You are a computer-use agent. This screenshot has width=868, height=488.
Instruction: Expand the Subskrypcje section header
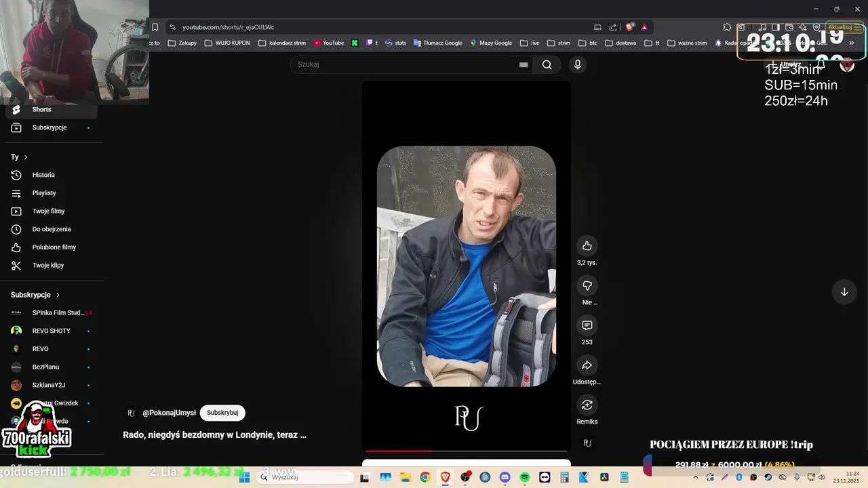[x=35, y=295]
